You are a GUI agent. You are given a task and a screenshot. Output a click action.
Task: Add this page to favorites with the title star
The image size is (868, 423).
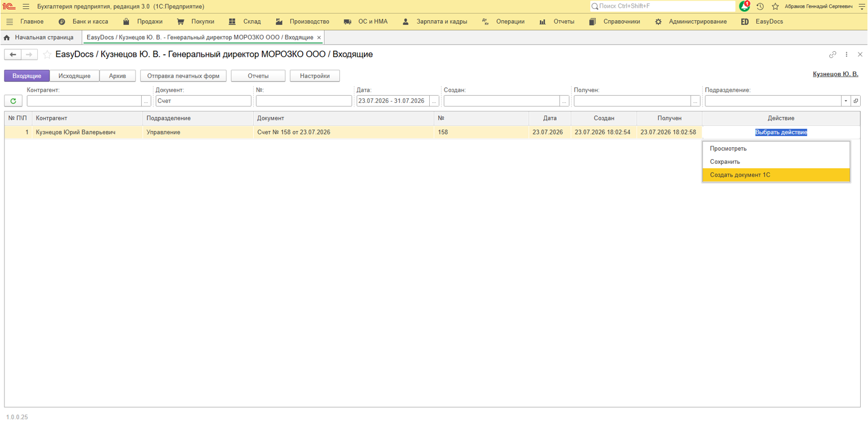(47, 55)
